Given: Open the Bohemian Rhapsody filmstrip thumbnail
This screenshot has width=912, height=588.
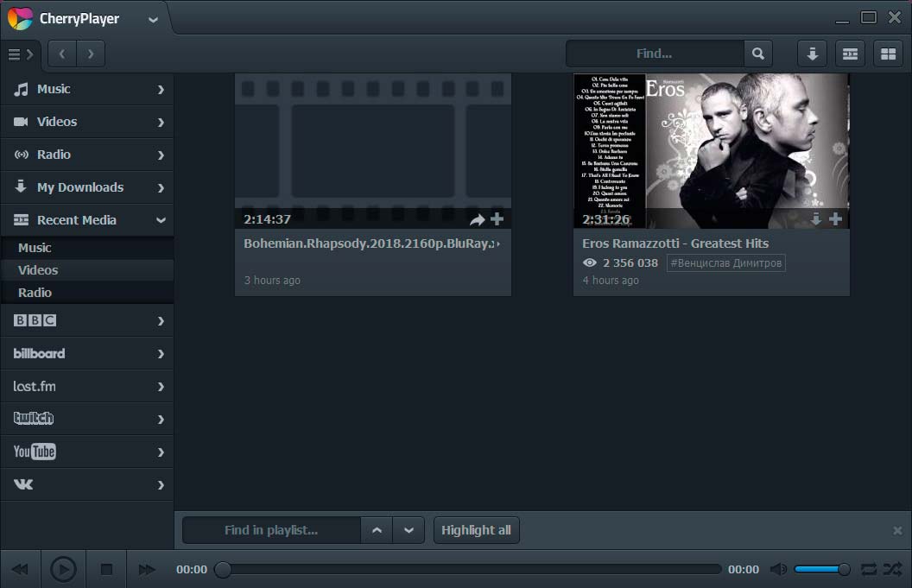Looking at the screenshot, I should (373, 150).
